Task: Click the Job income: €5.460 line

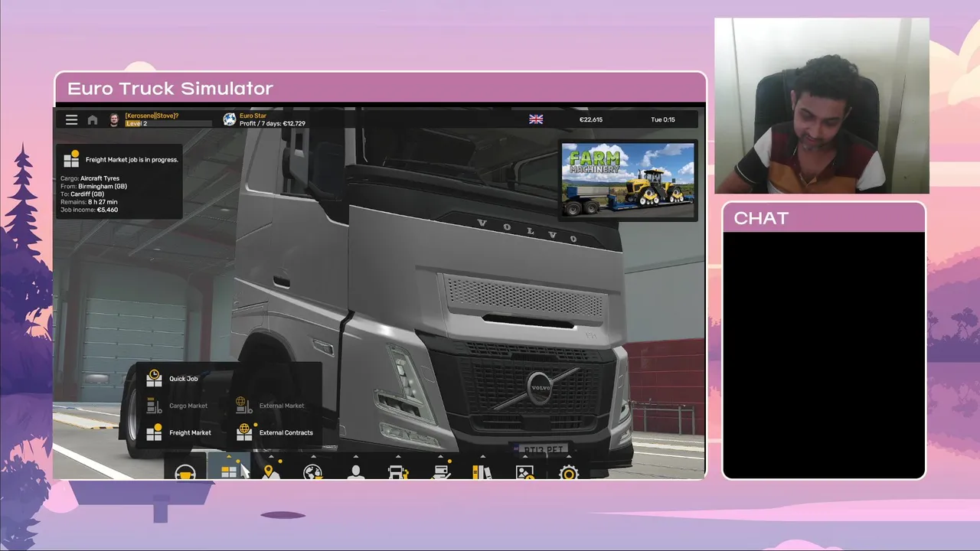Action: [89, 210]
